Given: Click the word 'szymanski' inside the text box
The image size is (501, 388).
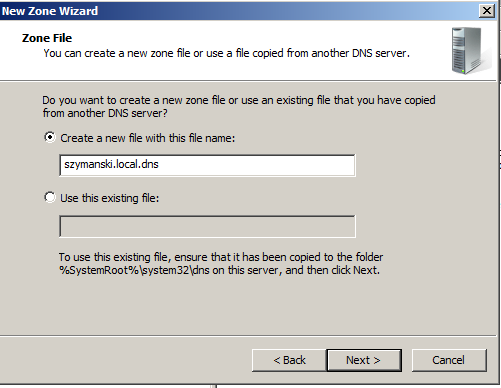Looking at the screenshot, I should [87, 164].
